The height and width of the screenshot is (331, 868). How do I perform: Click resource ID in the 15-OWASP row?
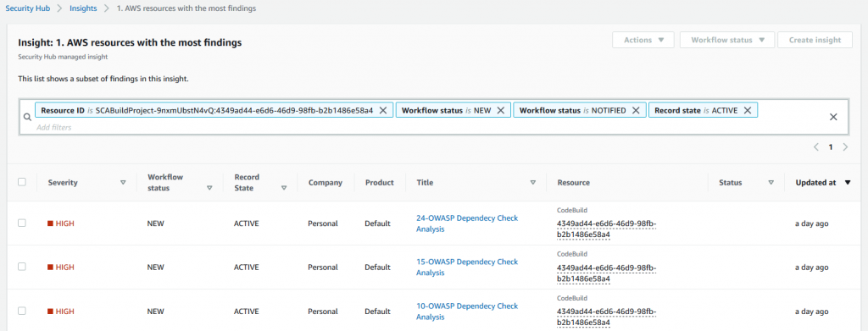pos(607,273)
